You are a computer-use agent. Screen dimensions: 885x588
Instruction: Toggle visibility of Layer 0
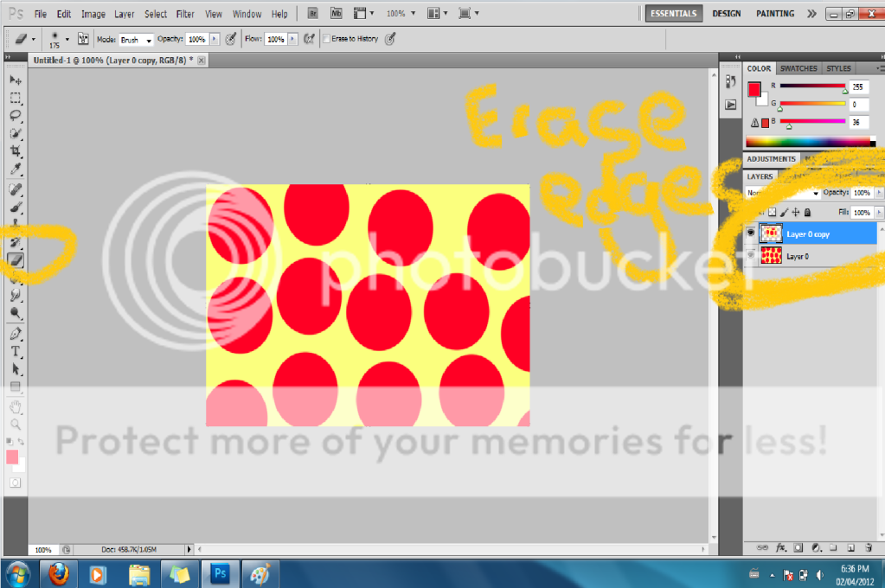tap(751, 256)
